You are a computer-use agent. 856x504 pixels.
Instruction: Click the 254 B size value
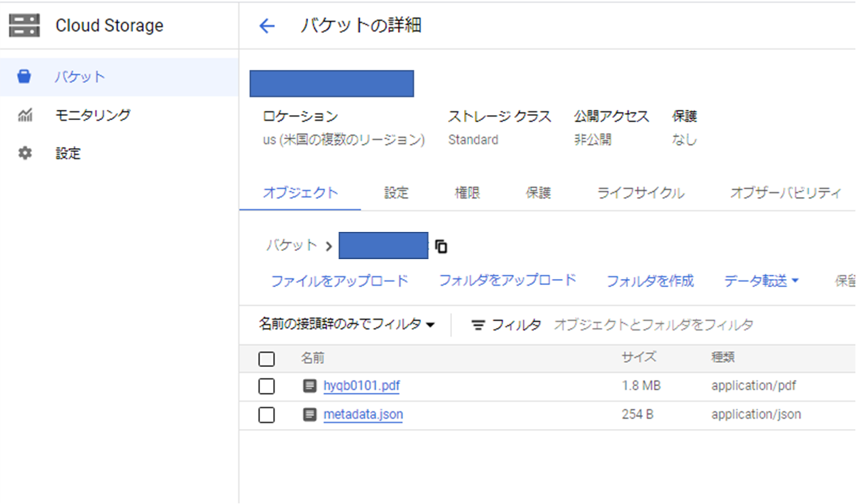point(638,414)
